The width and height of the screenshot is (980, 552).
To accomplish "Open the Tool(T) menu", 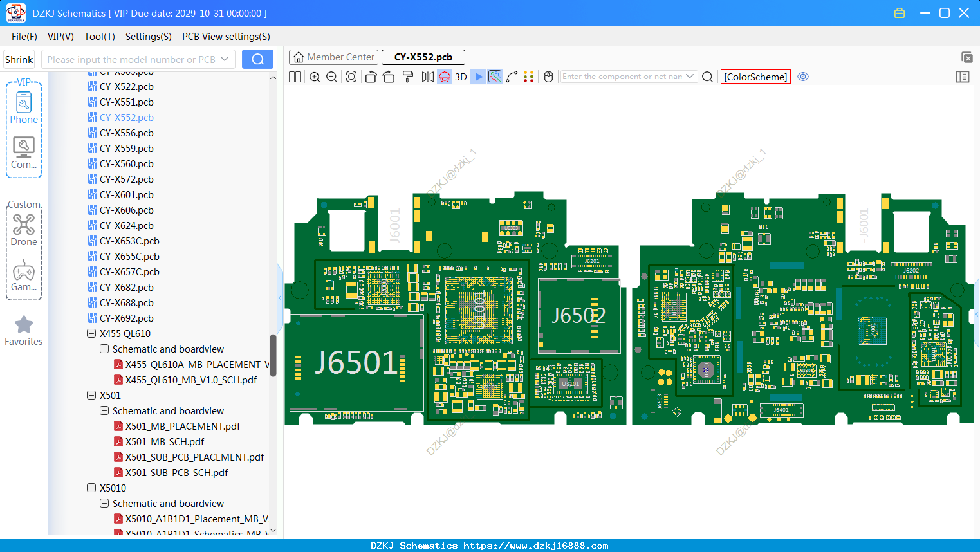I will [x=100, y=37].
